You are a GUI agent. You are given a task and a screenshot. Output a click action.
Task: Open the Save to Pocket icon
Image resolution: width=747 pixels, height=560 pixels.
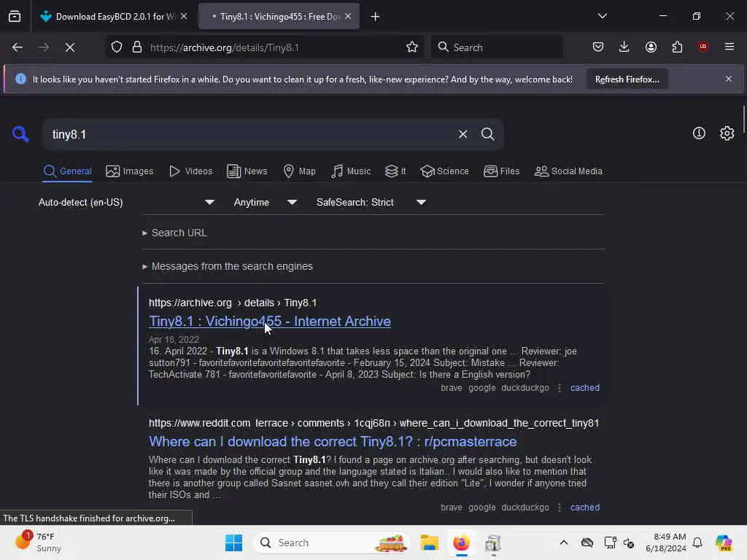click(x=598, y=47)
